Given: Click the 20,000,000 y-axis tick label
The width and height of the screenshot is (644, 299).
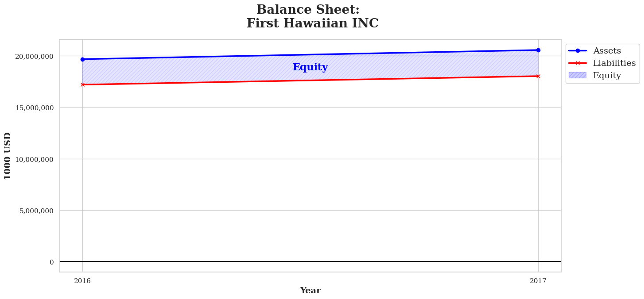Looking at the screenshot, I should [35, 56].
